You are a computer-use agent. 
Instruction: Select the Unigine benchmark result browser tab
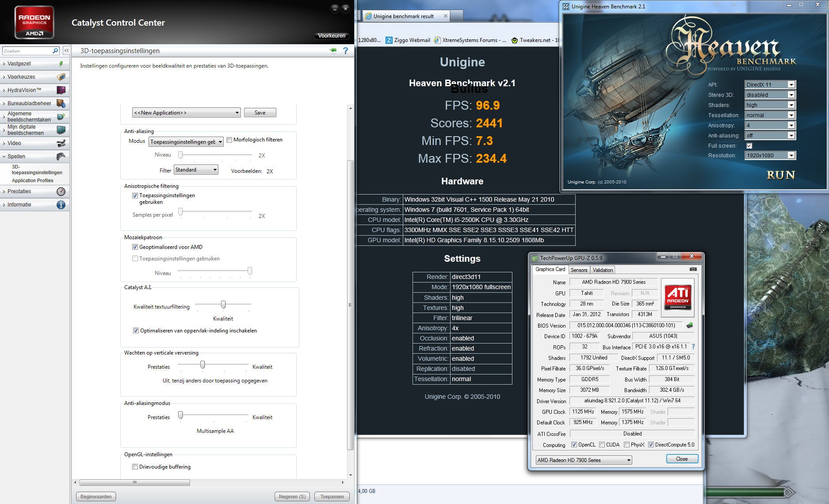click(x=406, y=16)
